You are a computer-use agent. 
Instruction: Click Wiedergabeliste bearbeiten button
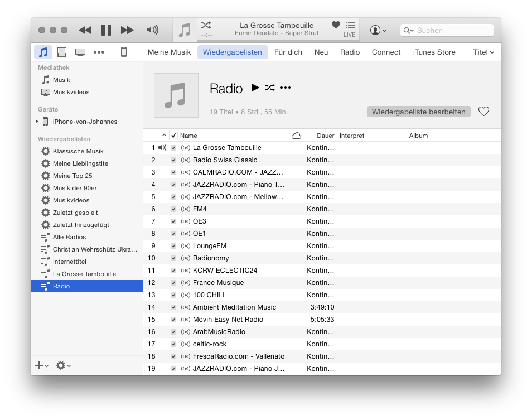click(x=418, y=112)
